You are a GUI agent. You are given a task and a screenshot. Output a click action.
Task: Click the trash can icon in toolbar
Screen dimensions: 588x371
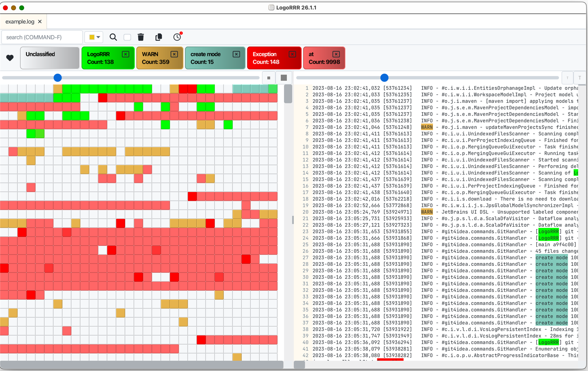141,37
